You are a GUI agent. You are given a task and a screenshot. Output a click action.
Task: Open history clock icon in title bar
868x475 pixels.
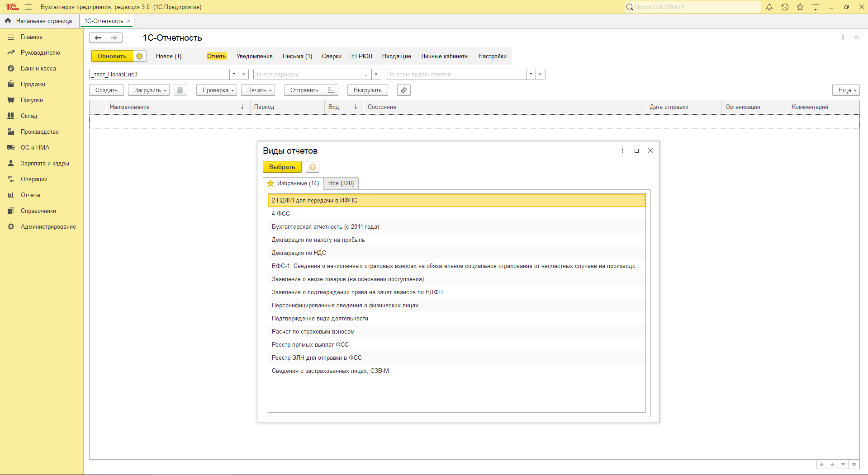785,7
